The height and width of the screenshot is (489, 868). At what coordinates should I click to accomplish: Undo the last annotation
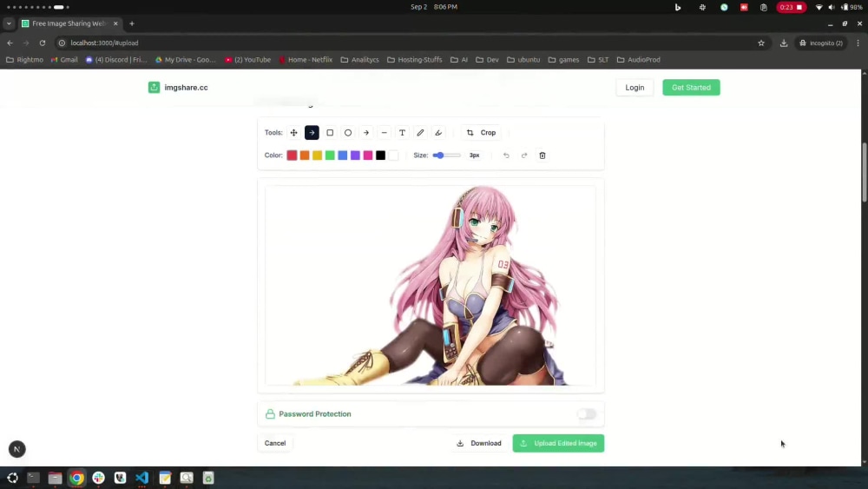click(x=506, y=155)
